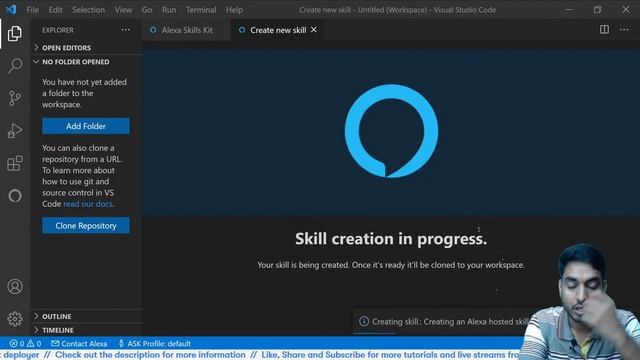
Task: Open the Search view icon
Action: [x=15, y=65]
